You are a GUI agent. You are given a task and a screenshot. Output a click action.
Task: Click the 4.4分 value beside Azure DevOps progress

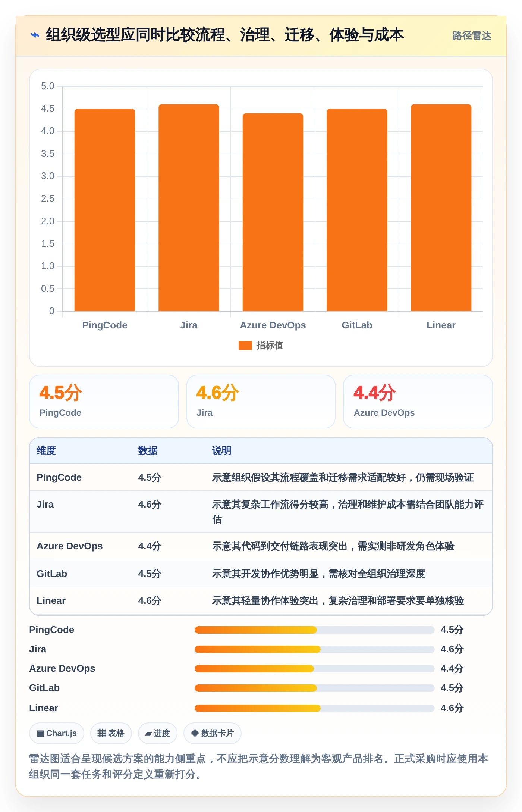pos(452,669)
